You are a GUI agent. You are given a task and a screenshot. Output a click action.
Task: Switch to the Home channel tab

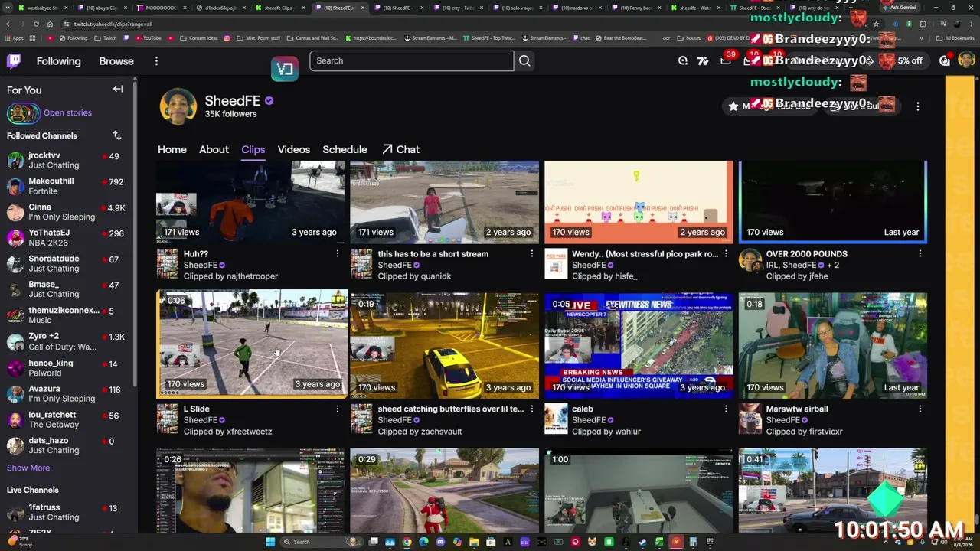pos(172,149)
